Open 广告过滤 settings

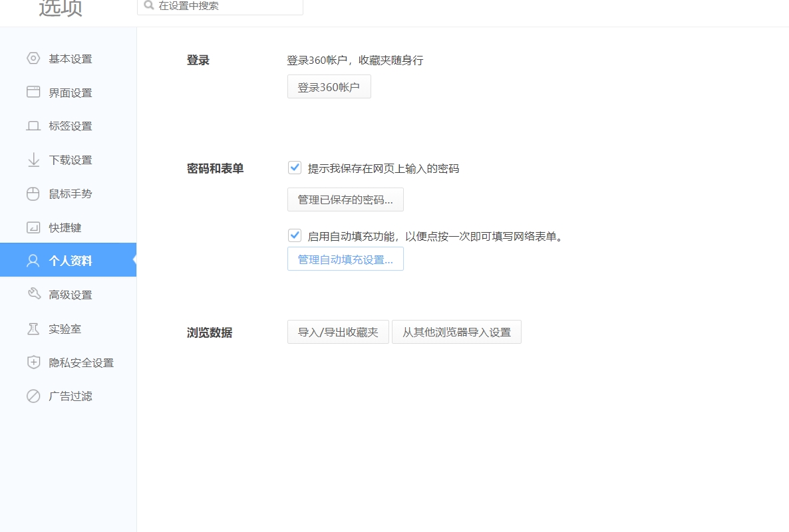(x=68, y=396)
